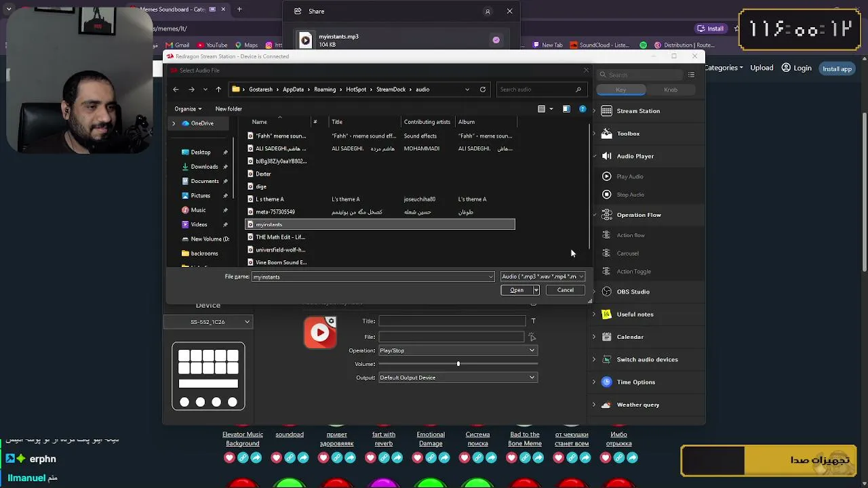The height and width of the screenshot is (488, 868).
Task: Open the Output device dropdown
Action: (x=458, y=378)
